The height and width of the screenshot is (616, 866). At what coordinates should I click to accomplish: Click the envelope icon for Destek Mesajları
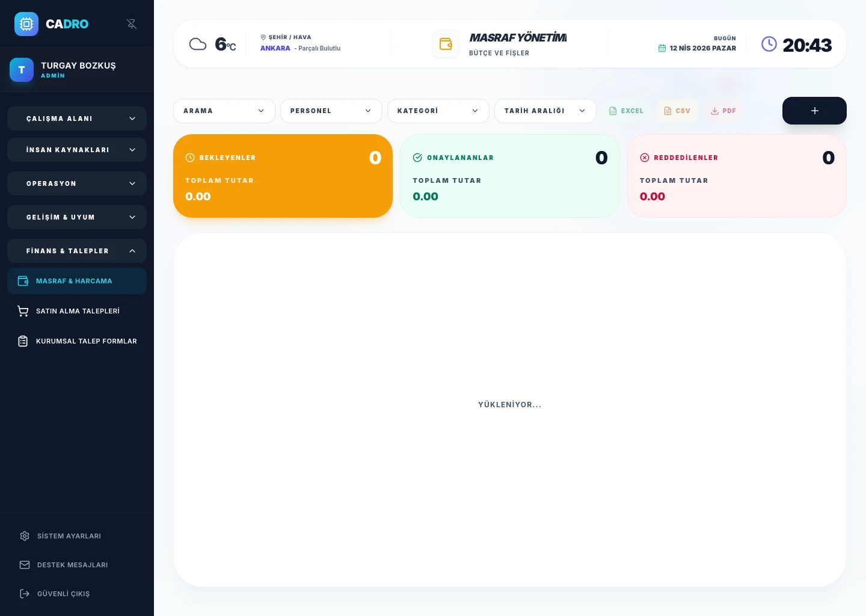click(x=25, y=565)
